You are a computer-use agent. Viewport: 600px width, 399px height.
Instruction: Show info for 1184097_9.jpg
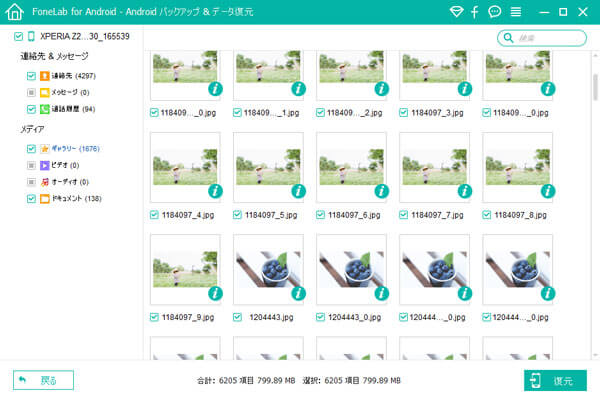pos(215,293)
